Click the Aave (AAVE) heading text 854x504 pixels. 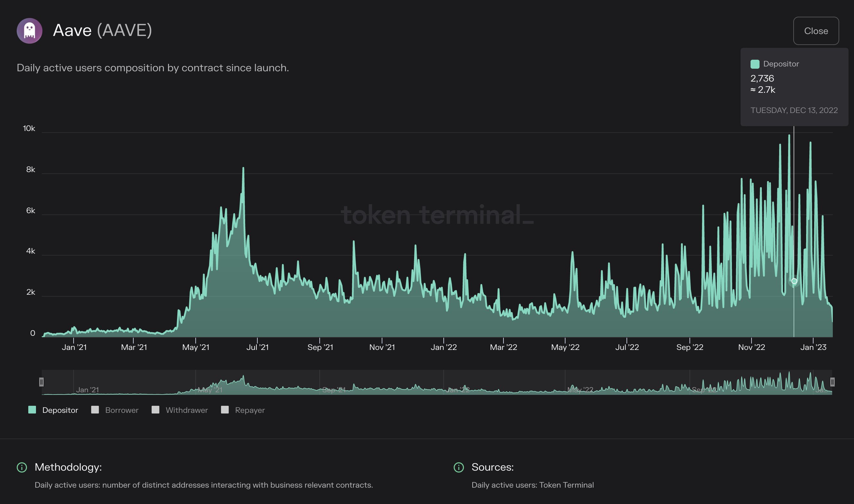coord(102,30)
